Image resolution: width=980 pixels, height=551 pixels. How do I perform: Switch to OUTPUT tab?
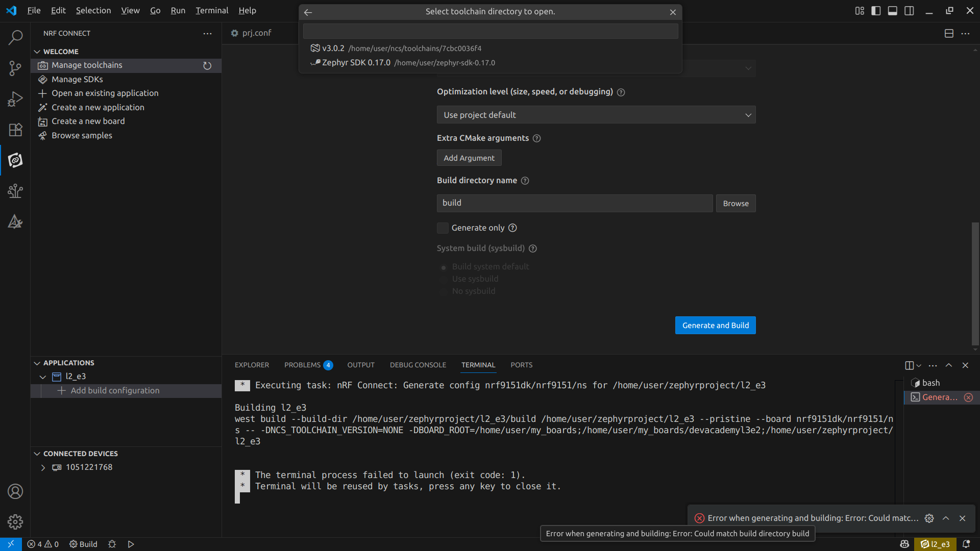pyautogui.click(x=361, y=365)
